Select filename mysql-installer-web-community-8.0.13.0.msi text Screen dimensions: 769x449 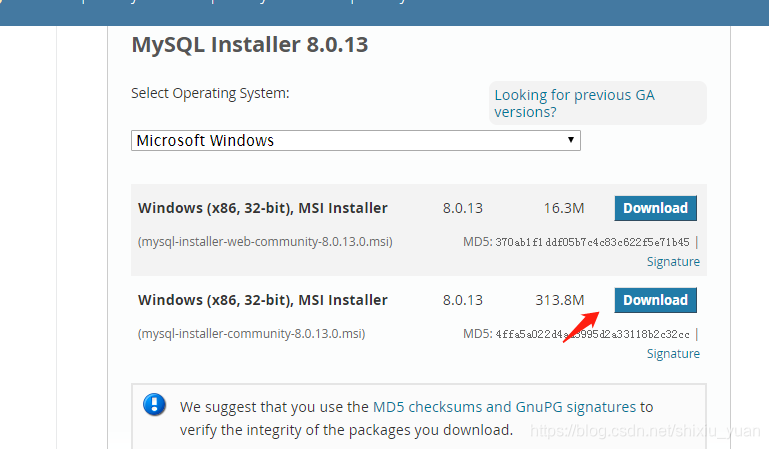pos(265,242)
